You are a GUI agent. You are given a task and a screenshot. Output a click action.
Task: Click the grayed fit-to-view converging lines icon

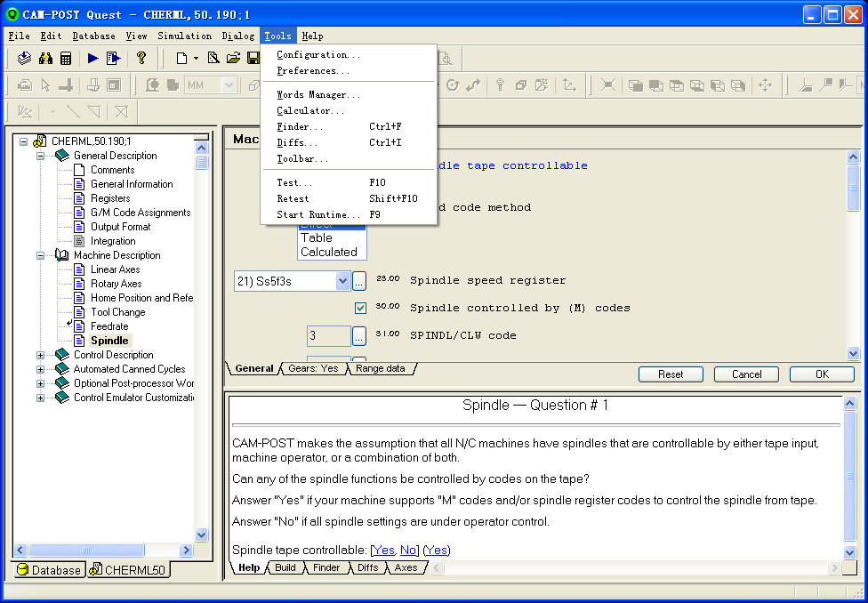[x=607, y=85]
